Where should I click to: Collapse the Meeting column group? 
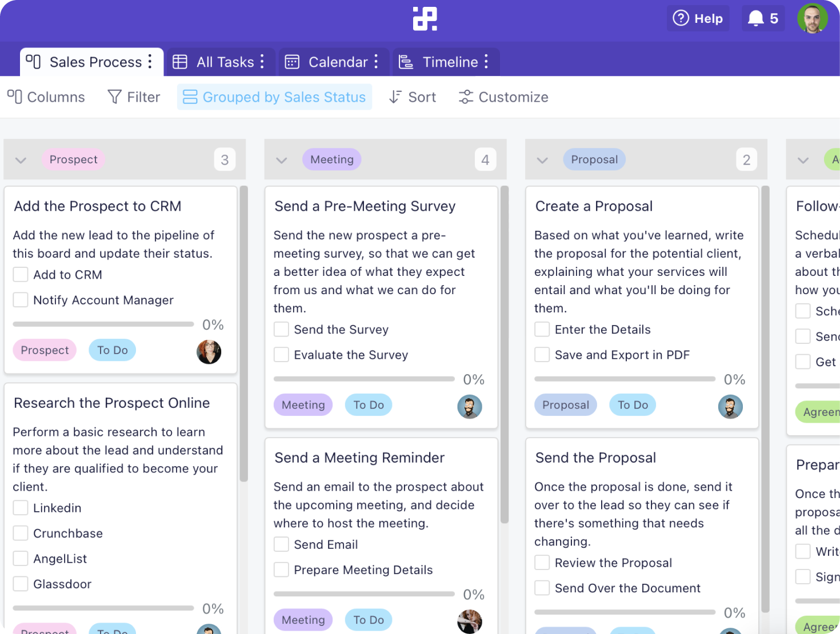[x=282, y=160]
